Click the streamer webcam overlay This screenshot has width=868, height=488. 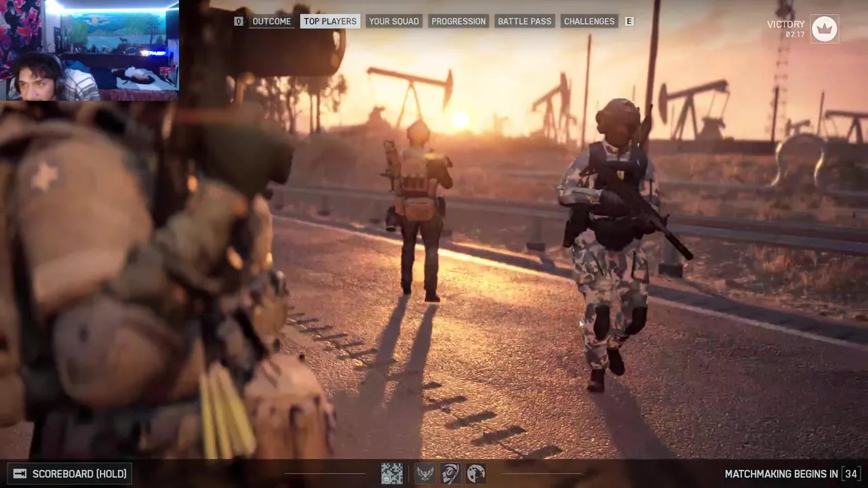(90, 50)
